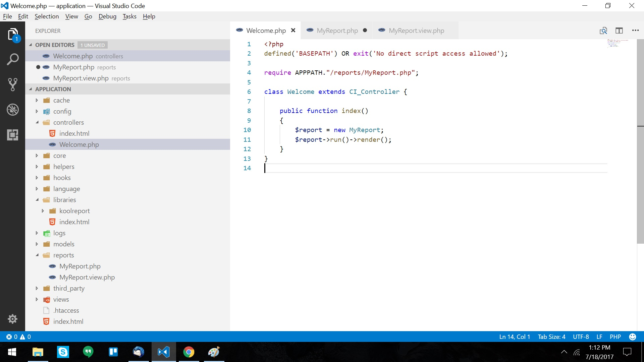Change the PHP language mode
Screen dimensions: 644x362
click(615, 337)
